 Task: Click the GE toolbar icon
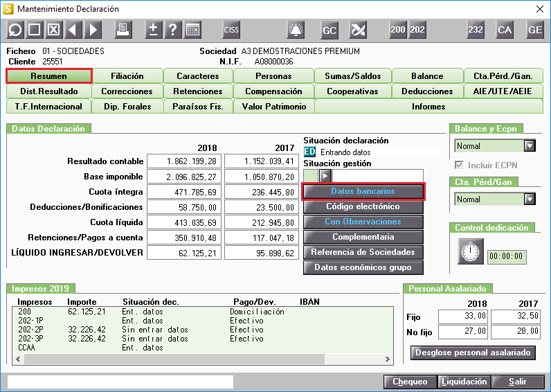535,30
